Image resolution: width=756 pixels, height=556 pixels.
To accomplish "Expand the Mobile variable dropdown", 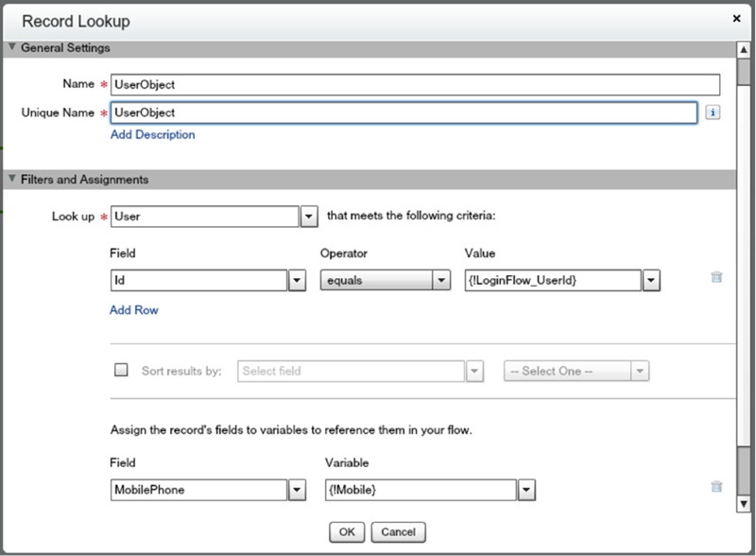I will (526, 490).
